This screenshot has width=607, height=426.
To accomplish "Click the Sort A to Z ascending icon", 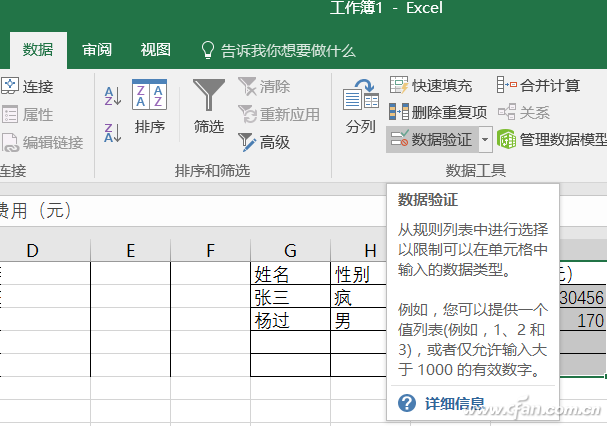I will (x=113, y=96).
